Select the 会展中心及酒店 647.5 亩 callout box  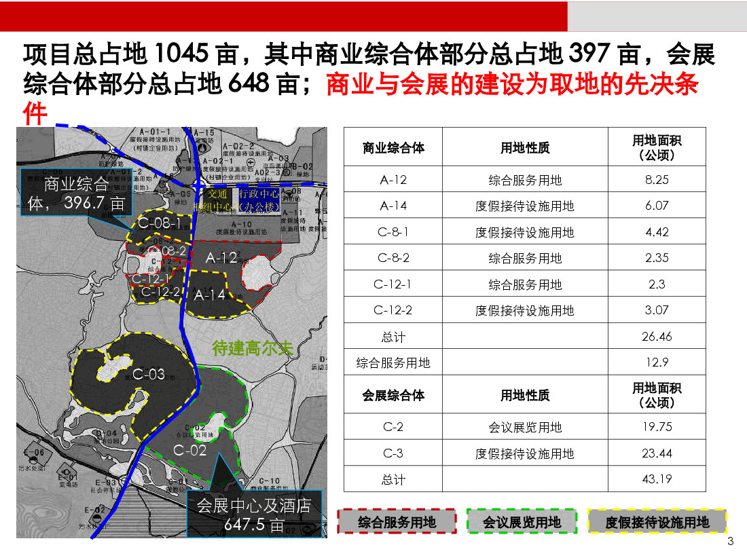pos(254,515)
